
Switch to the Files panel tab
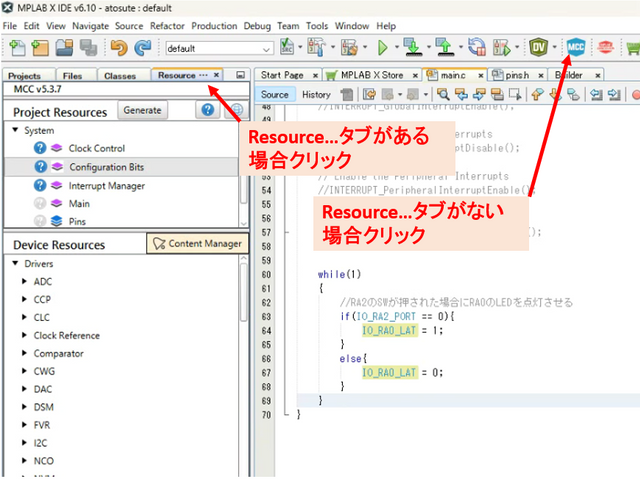click(72, 75)
